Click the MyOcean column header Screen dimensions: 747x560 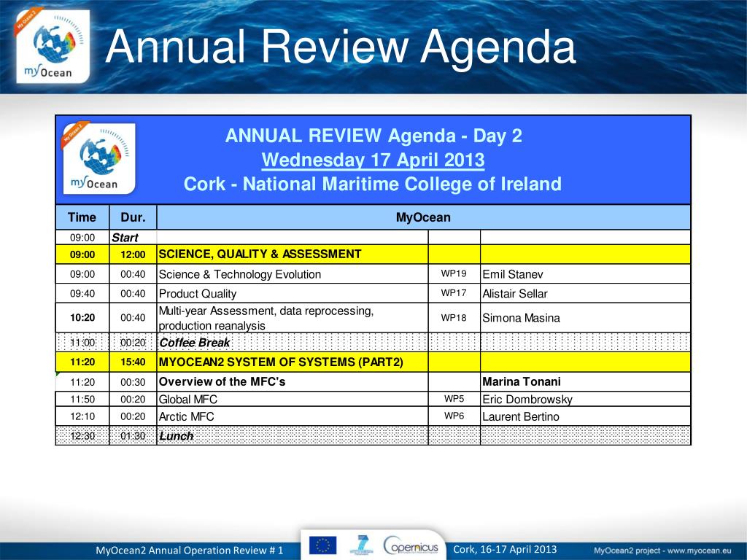pyautogui.click(x=423, y=217)
